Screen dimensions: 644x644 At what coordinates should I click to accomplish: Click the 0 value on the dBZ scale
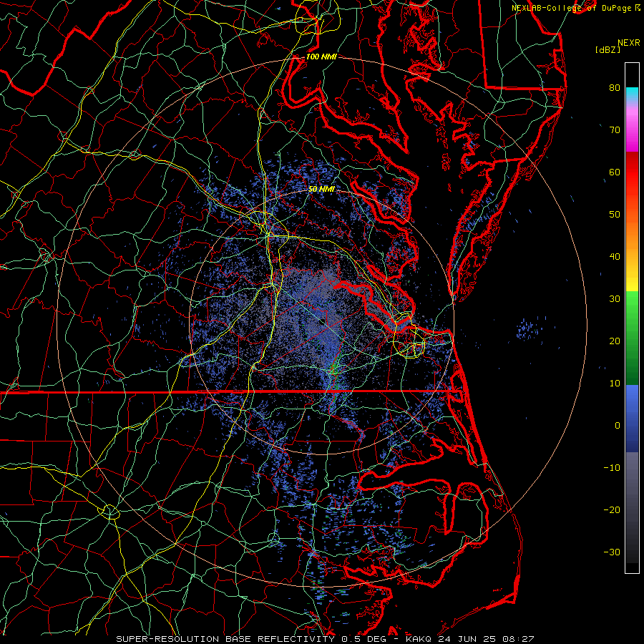[x=617, y=426]
